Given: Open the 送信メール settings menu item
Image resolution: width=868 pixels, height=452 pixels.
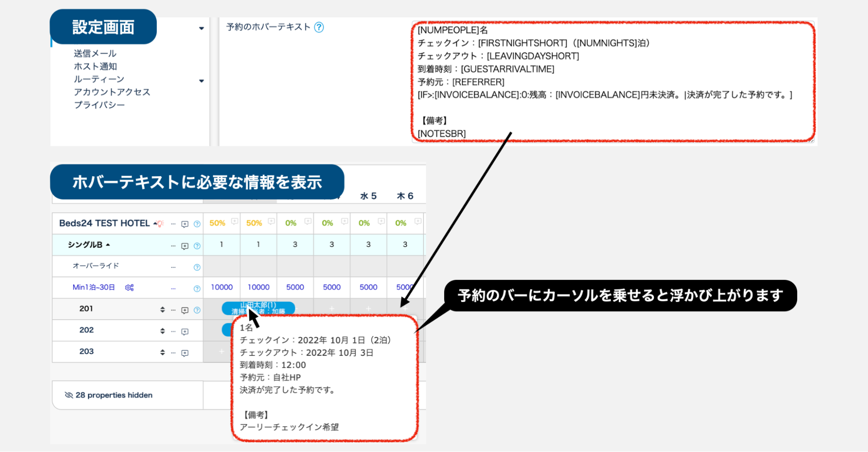Looking at the screenshot, I should (95, 53).
